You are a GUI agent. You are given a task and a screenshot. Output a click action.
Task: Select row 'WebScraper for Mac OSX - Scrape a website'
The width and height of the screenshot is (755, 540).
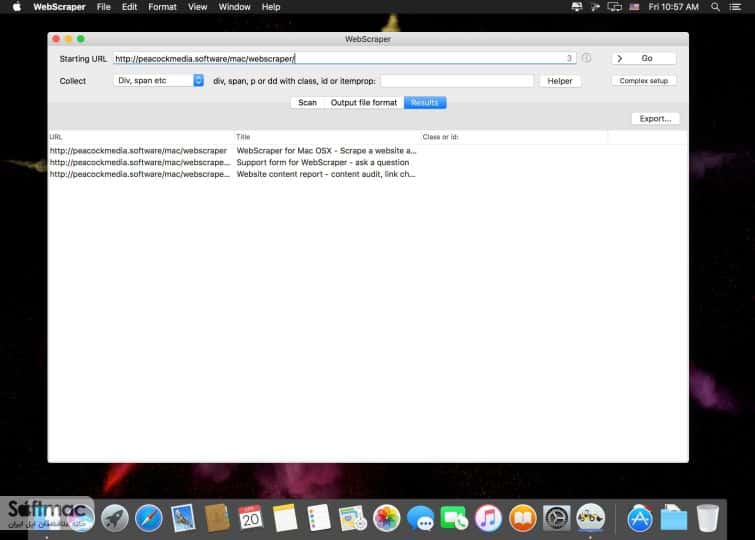click(368, 151)
